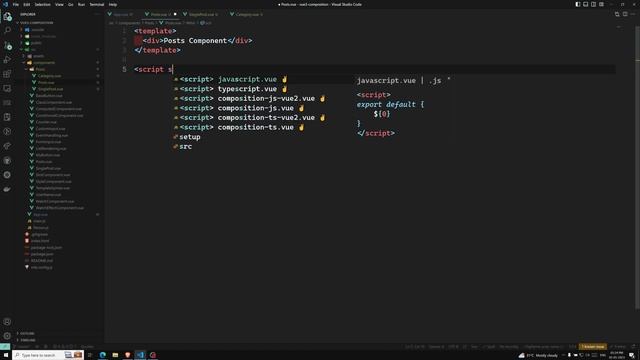
Task: Open editor more actions ellipsis
Action: coord(633,14)
